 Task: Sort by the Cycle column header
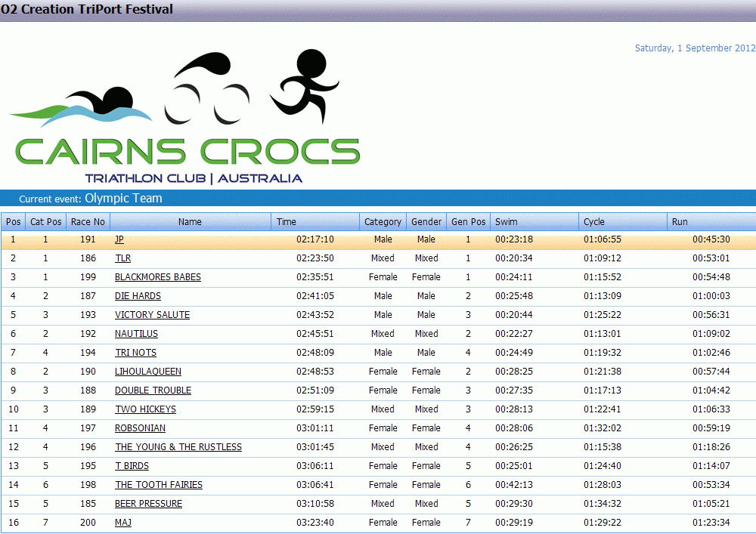click(623, 221)
